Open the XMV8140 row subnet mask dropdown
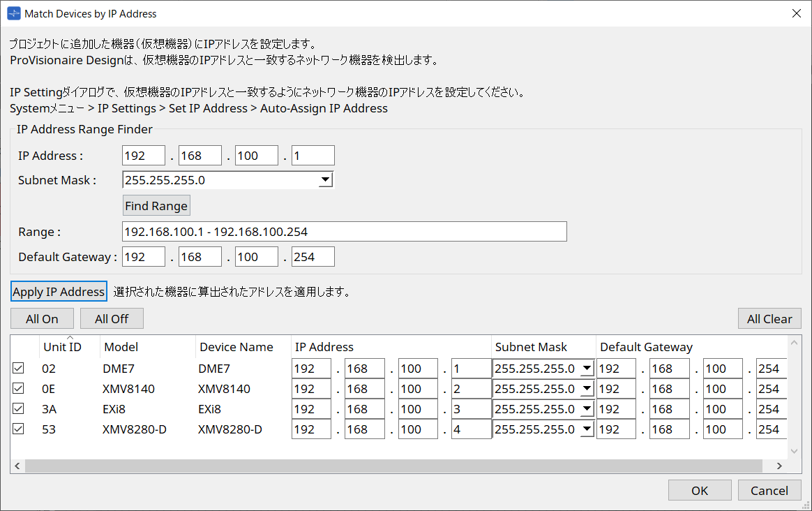The height and width of the screenshot is (511, 812). pyautogui.click(x=587, y=389)
